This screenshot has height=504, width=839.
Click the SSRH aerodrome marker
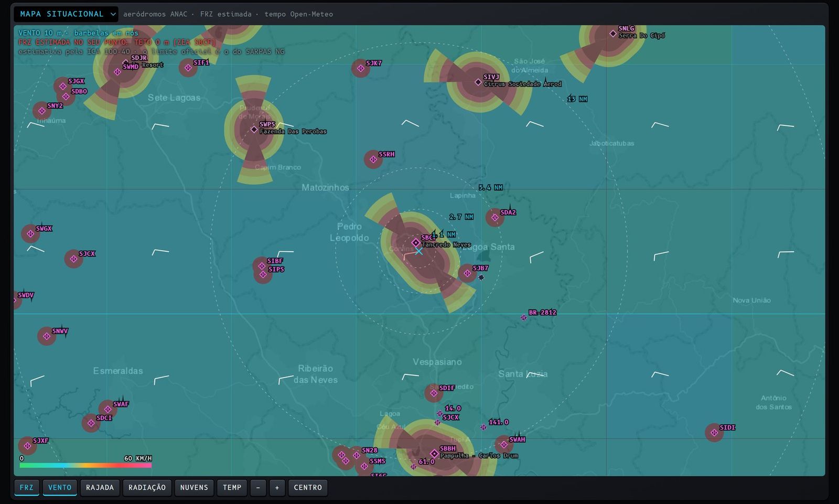tap(373, 159)
